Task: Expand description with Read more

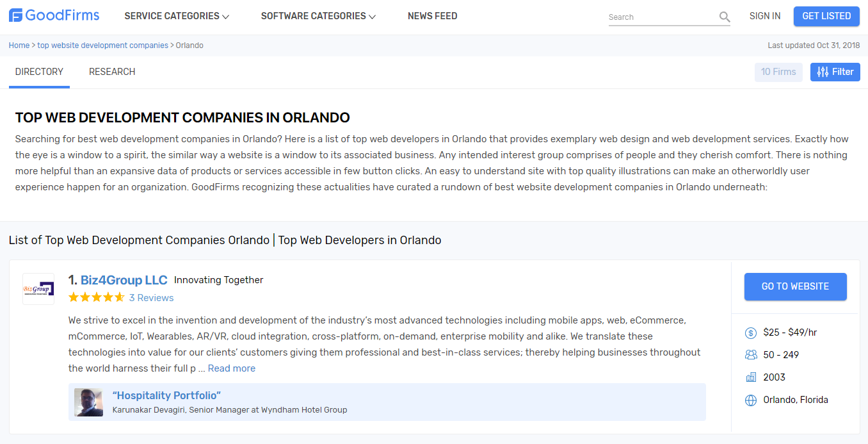Action: 232,368
